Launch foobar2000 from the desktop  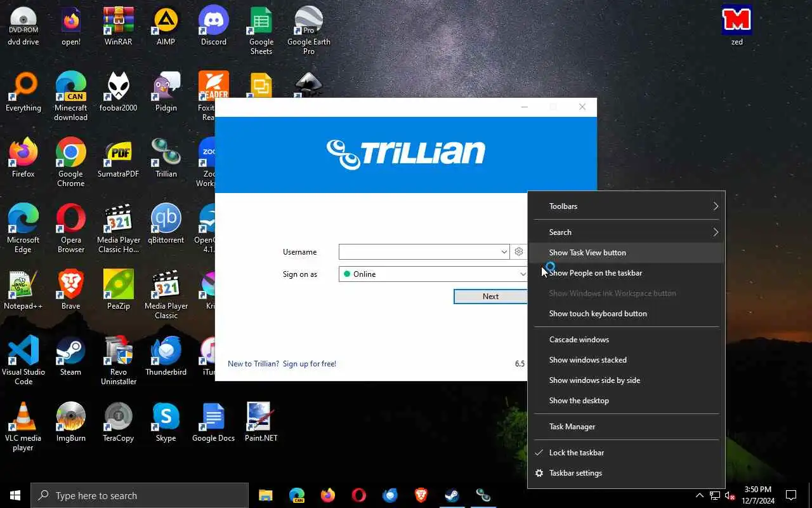point(119,92)
